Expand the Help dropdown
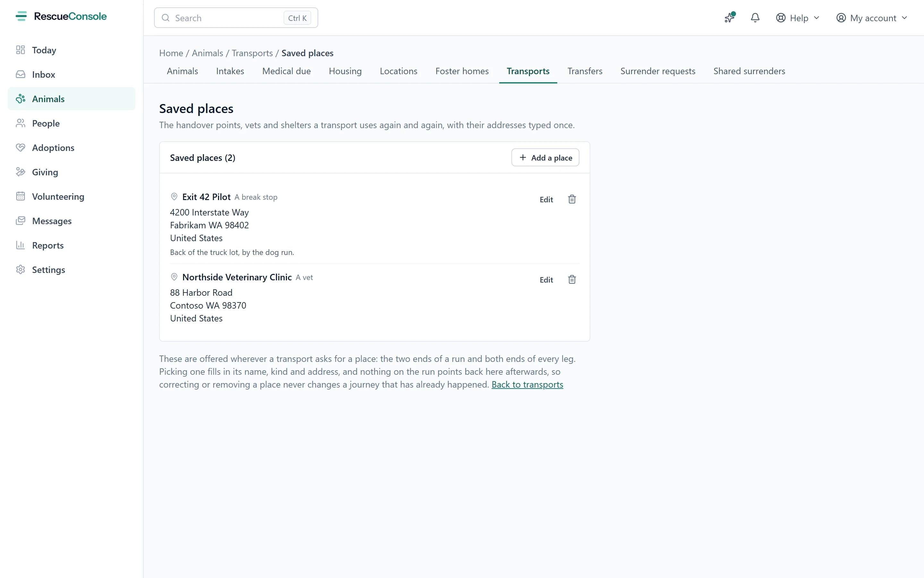The image size is (924, 578). [798, 18]
